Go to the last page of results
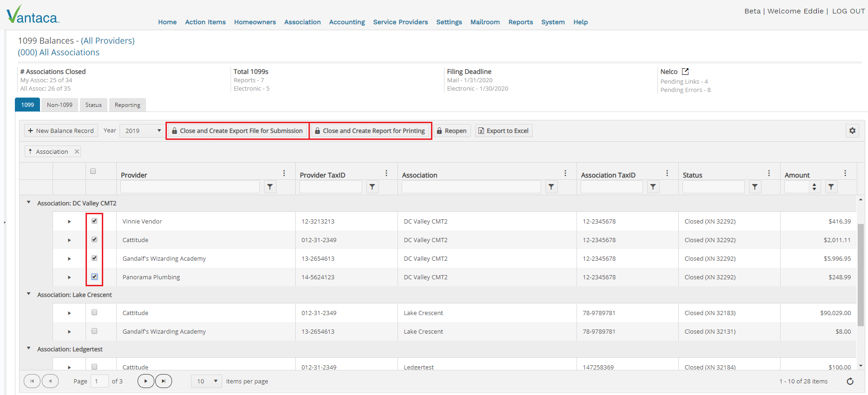This screenshot has width=868, height=395. pos(163,381)
